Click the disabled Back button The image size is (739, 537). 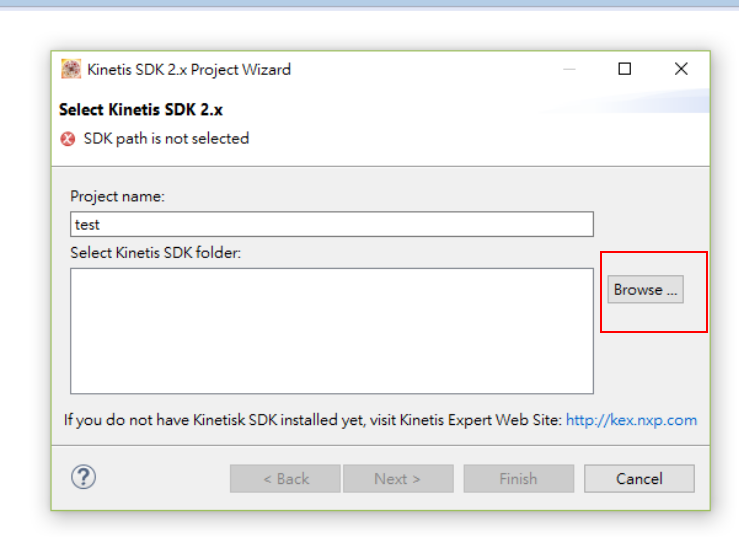(285, 479)
